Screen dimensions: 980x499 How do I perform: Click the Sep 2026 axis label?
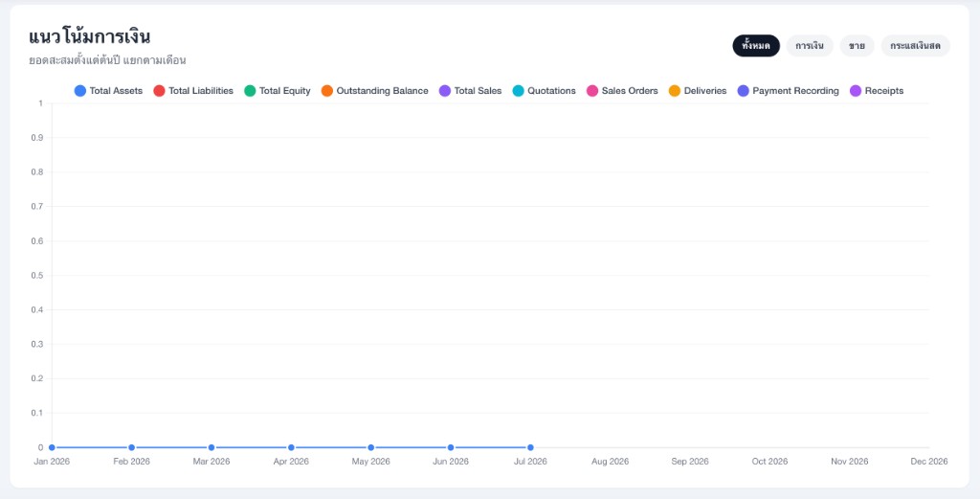coord(690,462)
